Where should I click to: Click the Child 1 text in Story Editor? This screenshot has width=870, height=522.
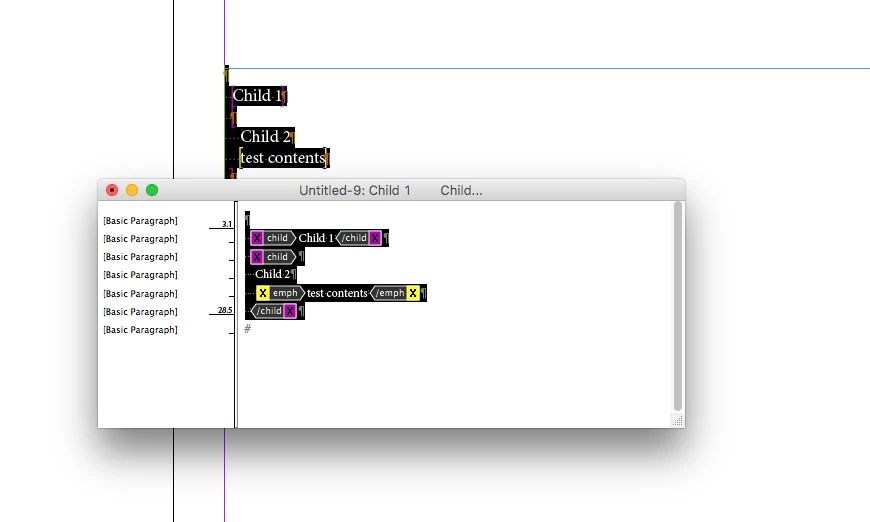(x=316, y=238)
